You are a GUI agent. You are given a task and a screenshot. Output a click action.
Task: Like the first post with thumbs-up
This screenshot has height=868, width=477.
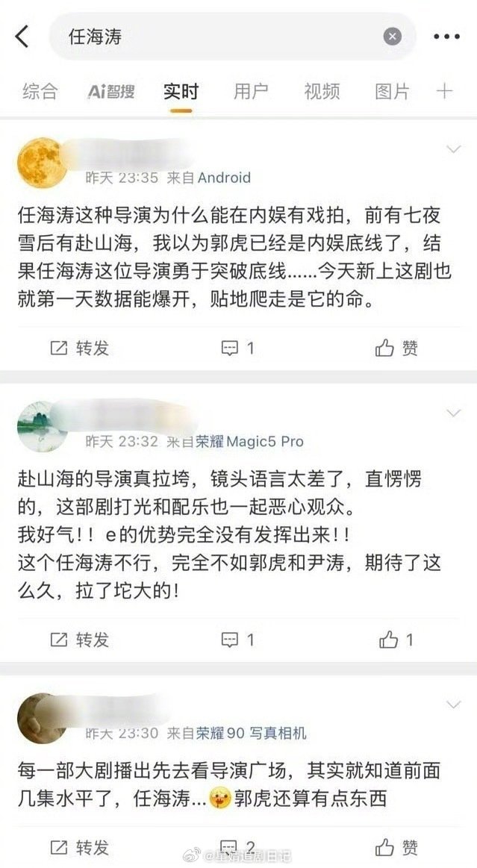(396, 349)
